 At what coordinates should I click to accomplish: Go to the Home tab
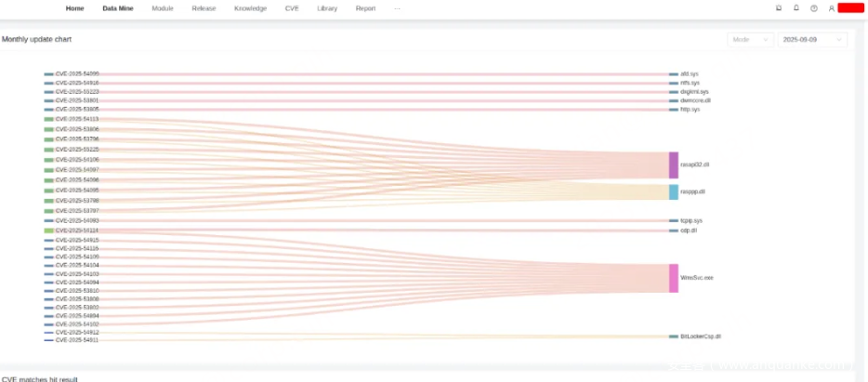[x=74, y=8]
